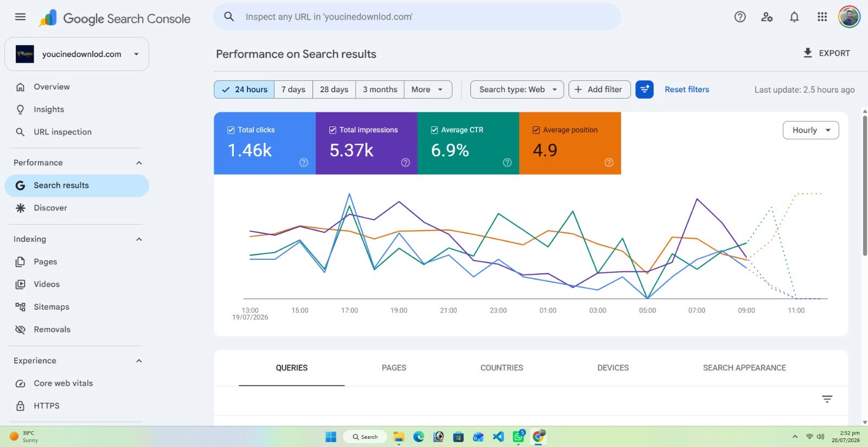This screenshot has height=447, width=868.
Task: Switch to the Search Appearance tab
Action: (744, 368)
